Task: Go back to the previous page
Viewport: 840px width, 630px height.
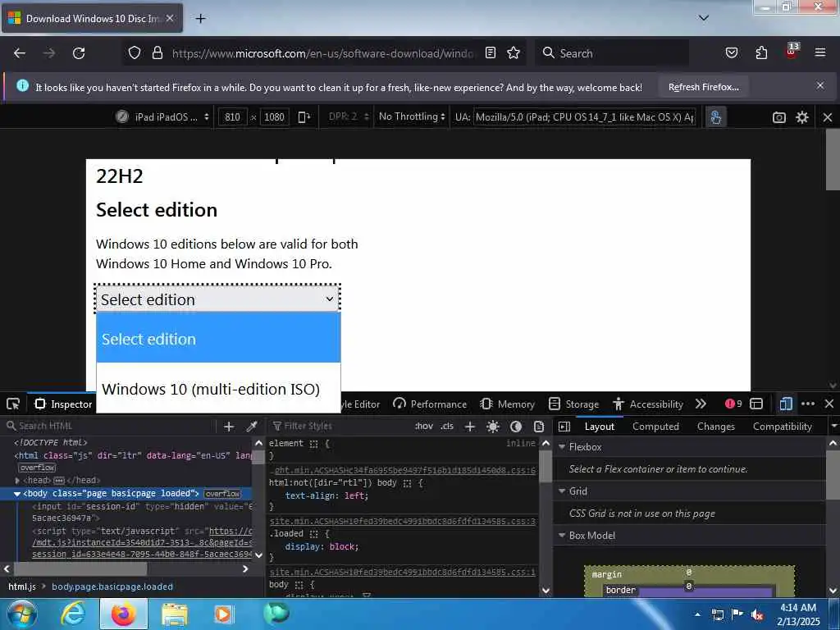Action: (20, 53)
